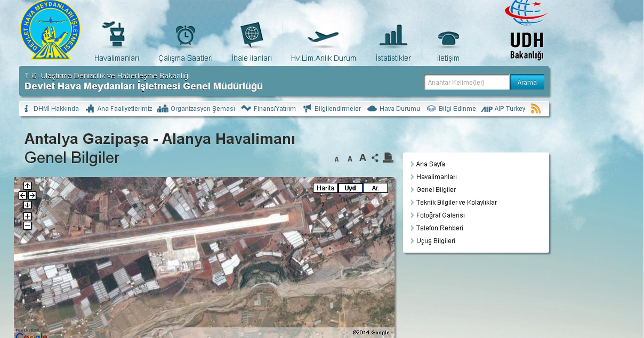Click the share icon beside font sizes
The image size is (644, 338).
coord(375,158)
